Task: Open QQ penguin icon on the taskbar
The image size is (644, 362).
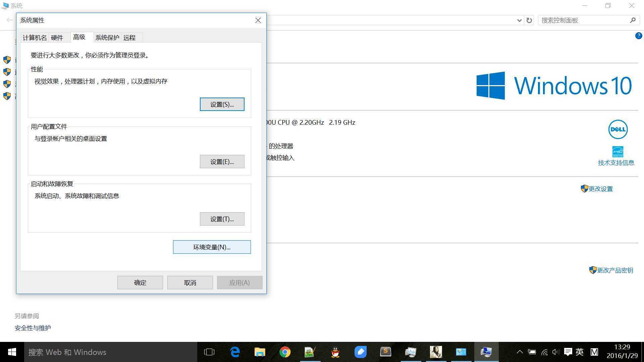Action: tap(335, 352)
